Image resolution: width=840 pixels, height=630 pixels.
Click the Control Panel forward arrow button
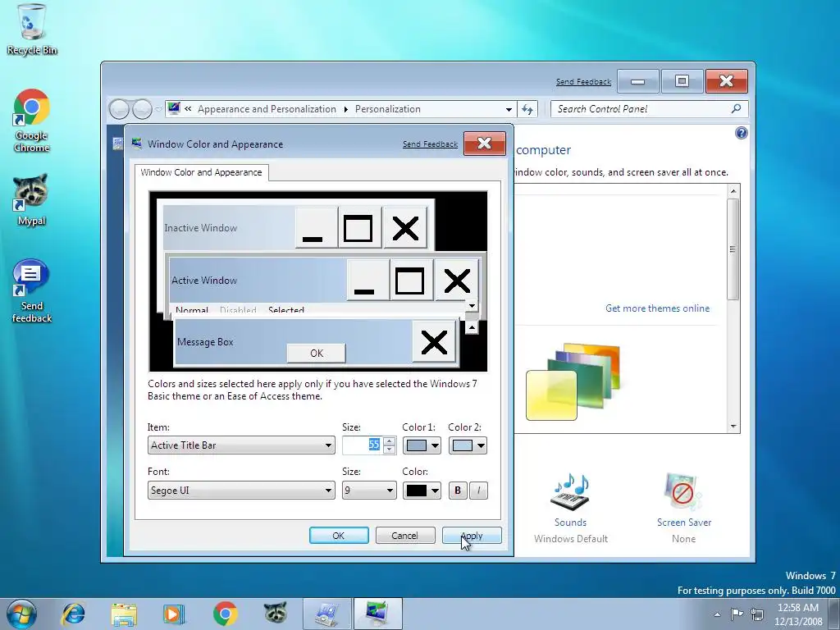(x=141, y=109)
